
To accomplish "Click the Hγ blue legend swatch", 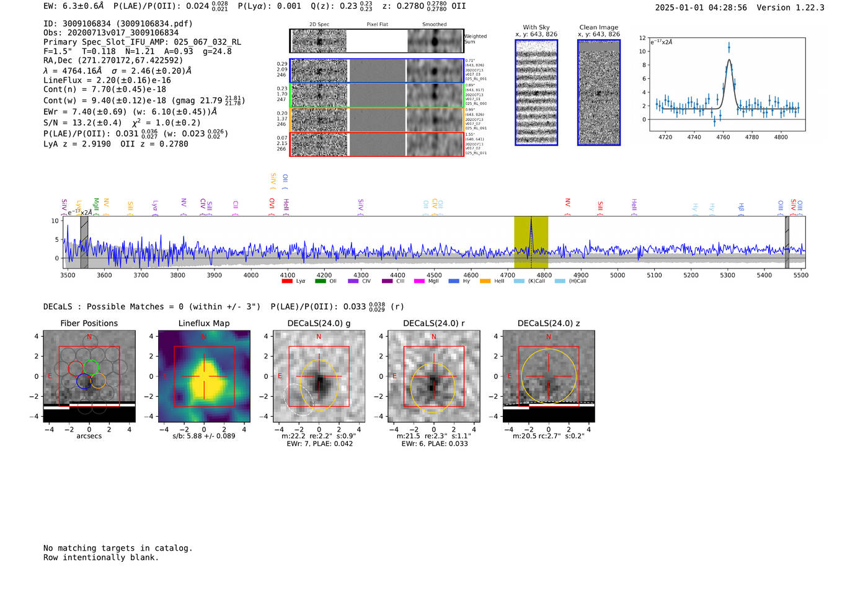I will click(x=454, y=281).
